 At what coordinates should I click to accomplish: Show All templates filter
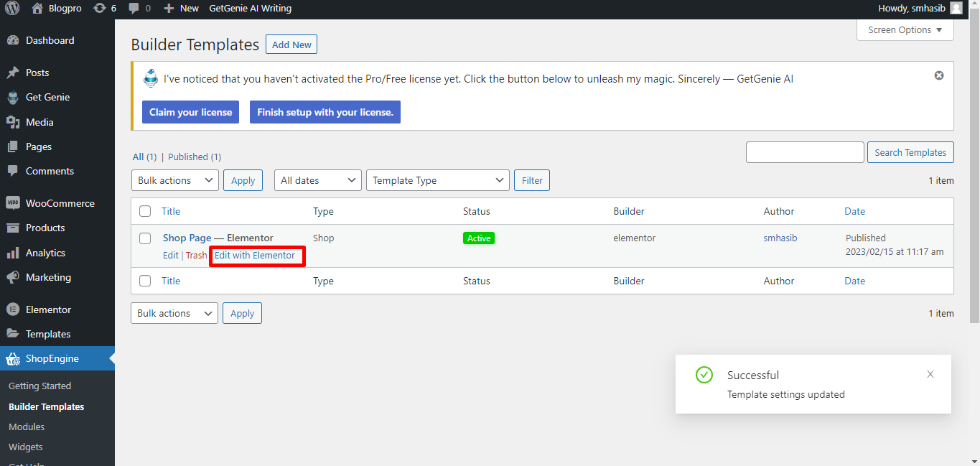coord(139,157)
